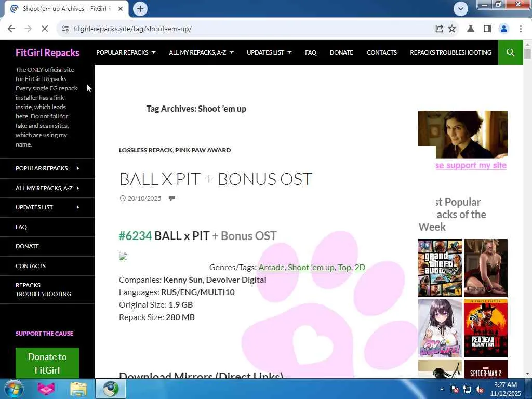This screenshot has height=399, width=532.
Task: Close the Shoot 'em up Archives tab
Action: click(x=121, y=9)
